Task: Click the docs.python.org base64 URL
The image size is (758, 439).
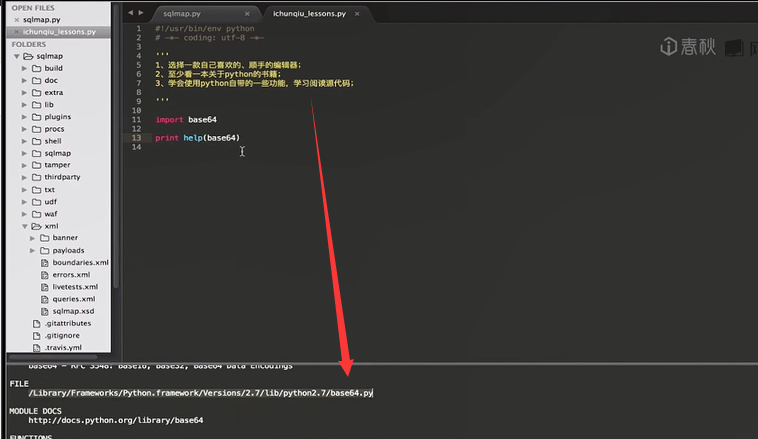Action: (116, 420)
